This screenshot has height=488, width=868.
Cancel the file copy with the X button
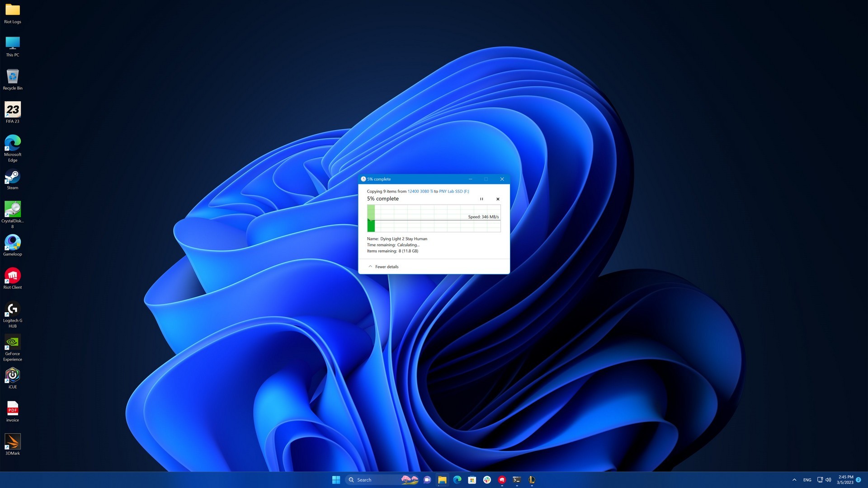pos(498,199)
